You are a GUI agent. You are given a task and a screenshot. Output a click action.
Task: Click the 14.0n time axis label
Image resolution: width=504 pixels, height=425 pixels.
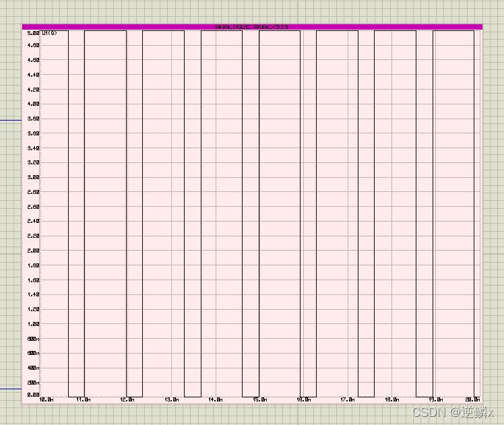(x=216, y=399)
